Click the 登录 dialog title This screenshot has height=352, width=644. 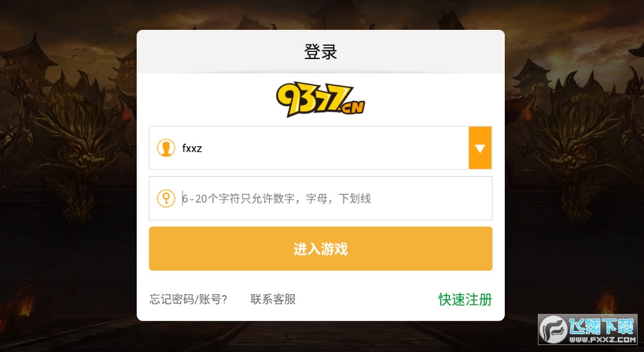coord(320,51)
